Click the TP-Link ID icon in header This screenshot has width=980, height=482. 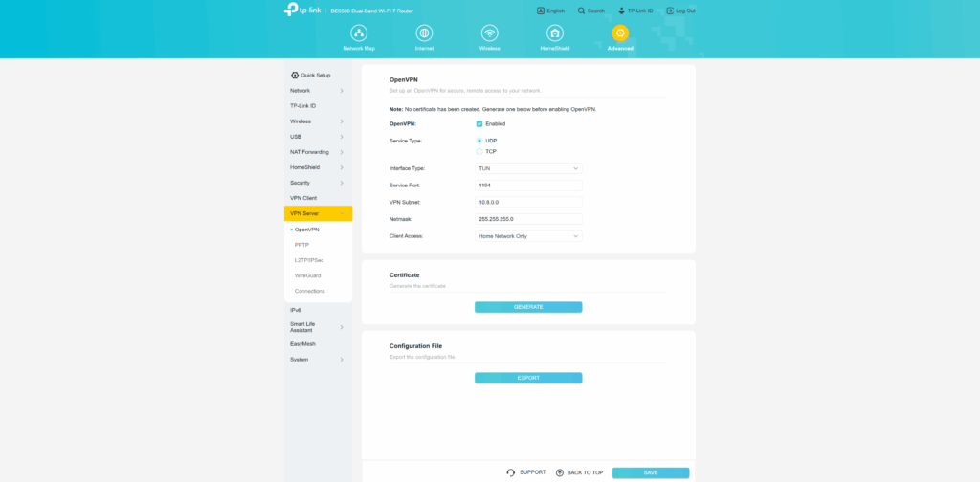pyautogui.click(x=622, y=11)
